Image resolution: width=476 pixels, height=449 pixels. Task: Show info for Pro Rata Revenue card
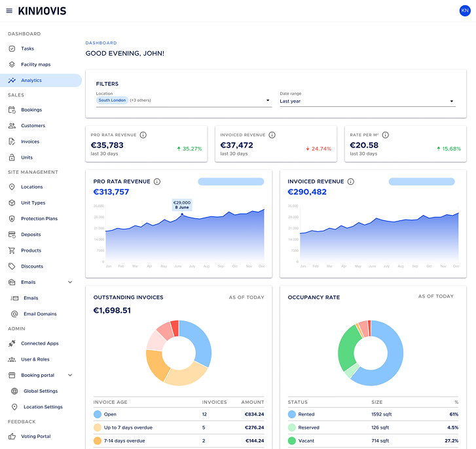click(x=143, y=135)
